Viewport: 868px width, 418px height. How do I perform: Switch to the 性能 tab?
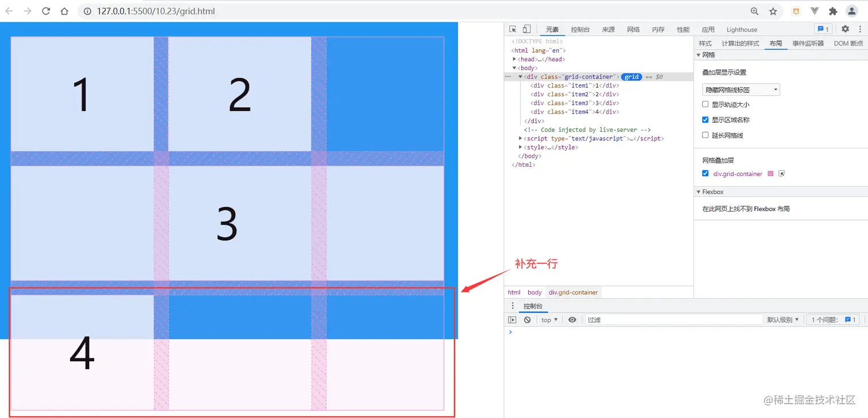point(683,30)
